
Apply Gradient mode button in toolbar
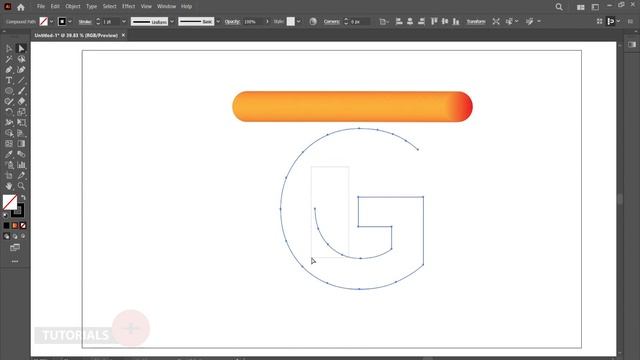tap(15, 226)
